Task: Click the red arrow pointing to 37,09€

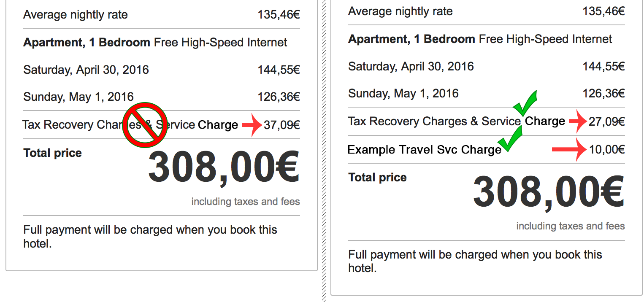Action: (x=253, y=125)
